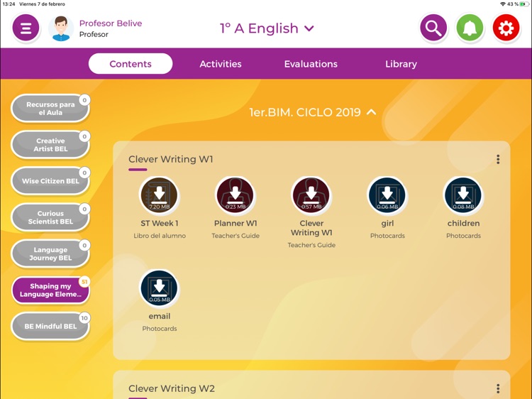The image size is (532, 399).
Task: Switch to the Evaluations tab
Action: point(311,64)
